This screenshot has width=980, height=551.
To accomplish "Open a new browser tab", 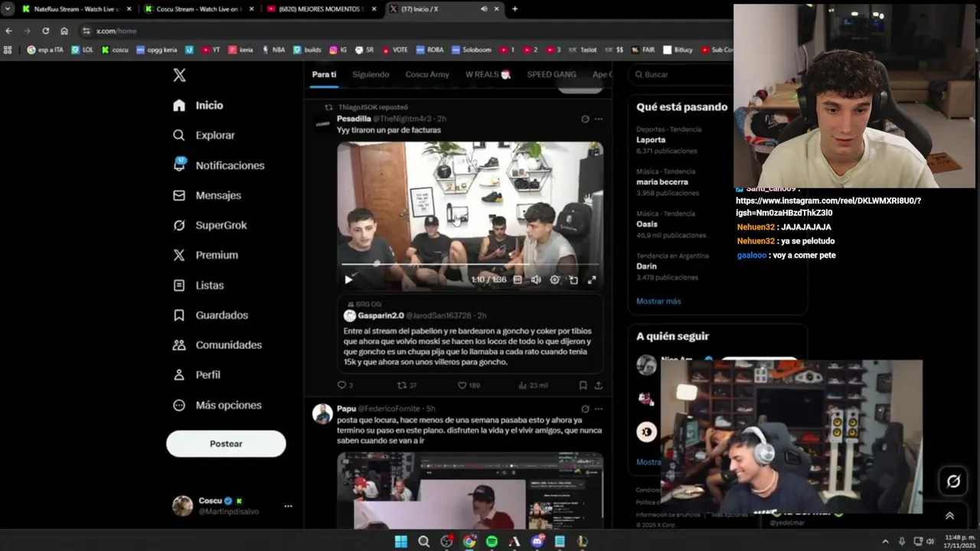I will [514, 9].
